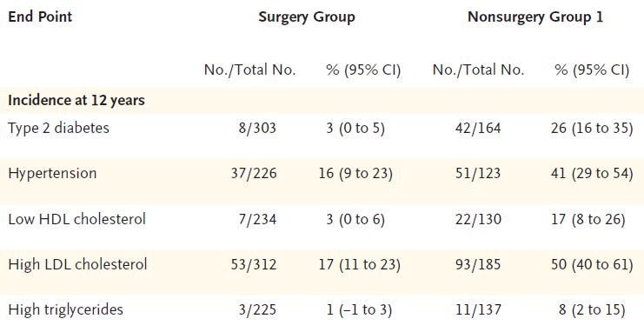644x332 pixels.
Task: Select the 41 (29 to 54) cell
Action: (592, 174)
